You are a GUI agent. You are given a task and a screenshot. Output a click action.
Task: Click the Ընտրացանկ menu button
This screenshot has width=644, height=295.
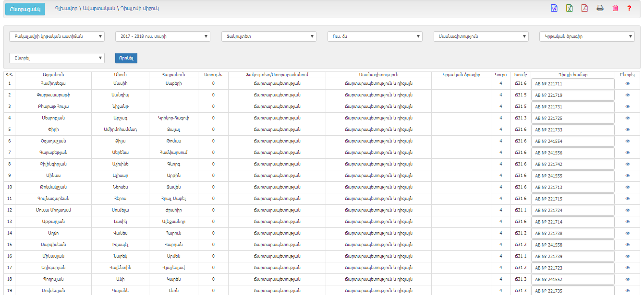(x=24, y=9)
